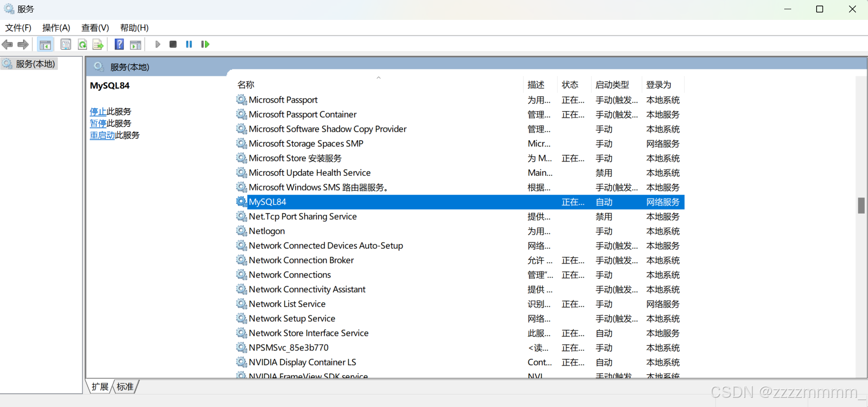Viewport: 868px width, 407px height.
Task: Select the Microsoft Passport service row
Action: click(x=460, y=100)
